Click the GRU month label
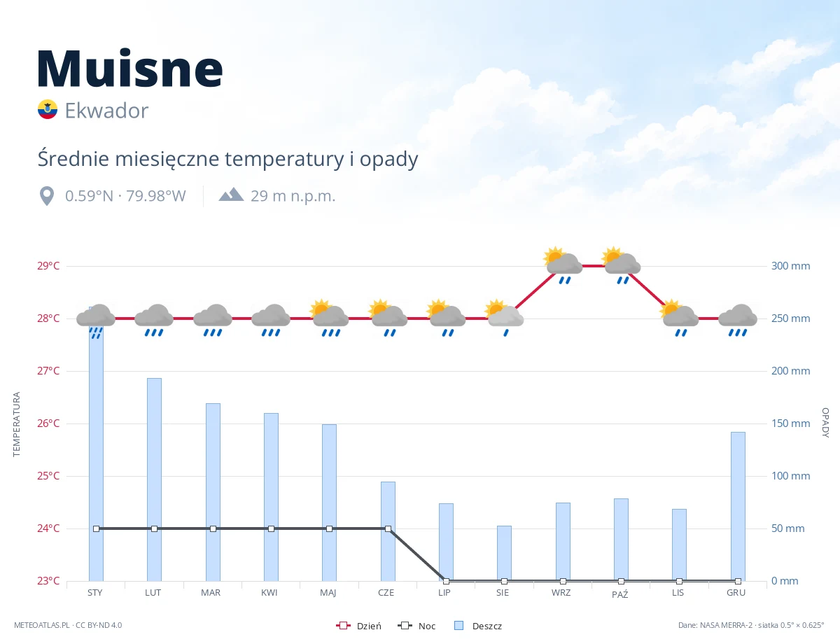The image size is (840, 644). [x=736, y=592]
